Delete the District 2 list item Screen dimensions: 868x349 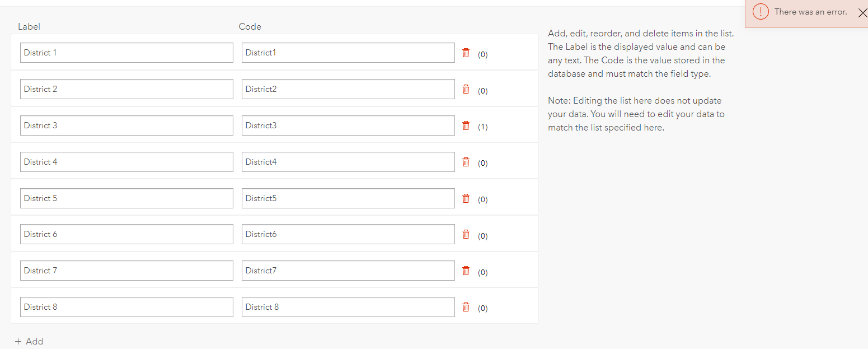466,89
